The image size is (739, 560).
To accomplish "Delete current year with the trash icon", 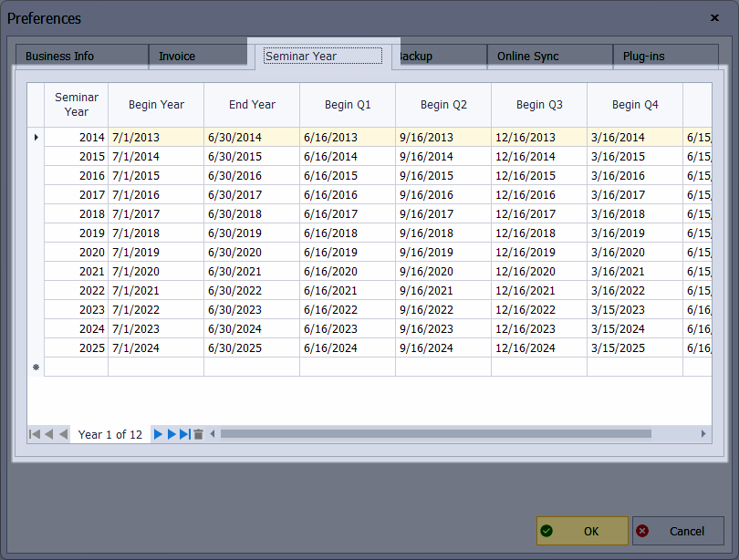I will point(198,434).
